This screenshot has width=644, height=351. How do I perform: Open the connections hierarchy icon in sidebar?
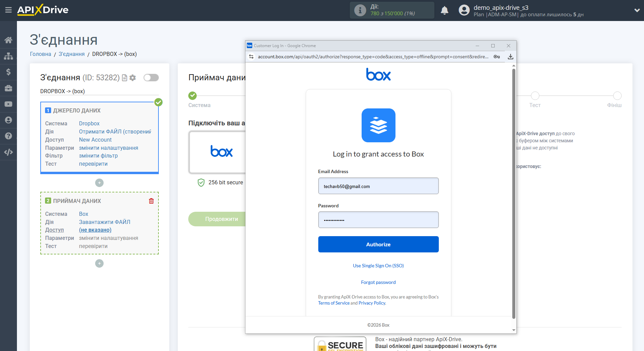(8, 56)
